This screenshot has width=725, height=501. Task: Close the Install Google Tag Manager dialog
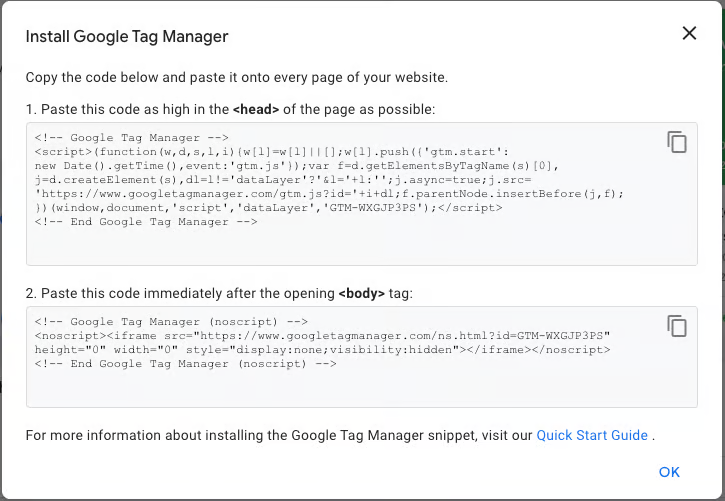[689, 33]
